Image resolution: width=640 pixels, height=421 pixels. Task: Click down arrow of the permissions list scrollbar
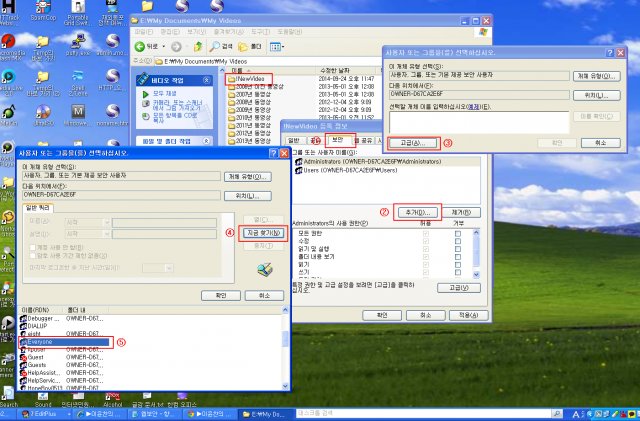476,275
